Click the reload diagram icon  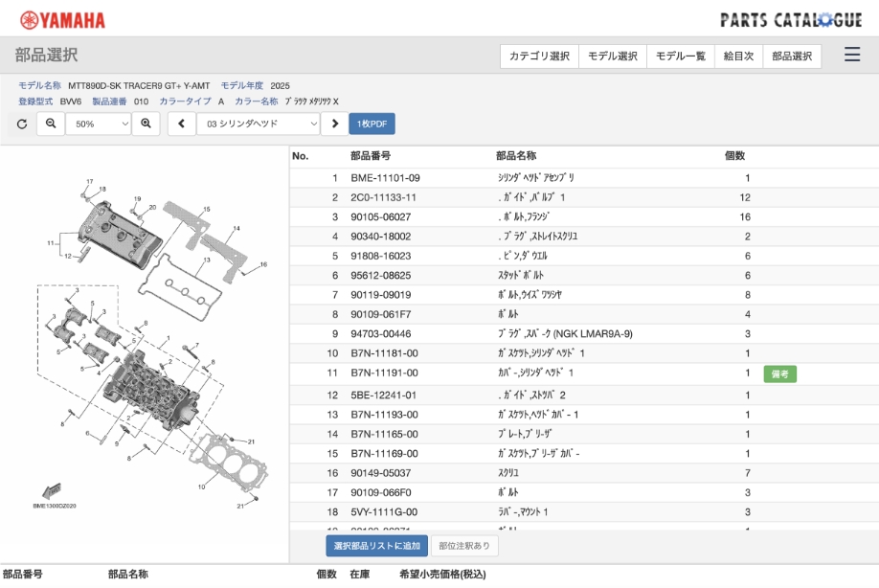pos(22,124)
